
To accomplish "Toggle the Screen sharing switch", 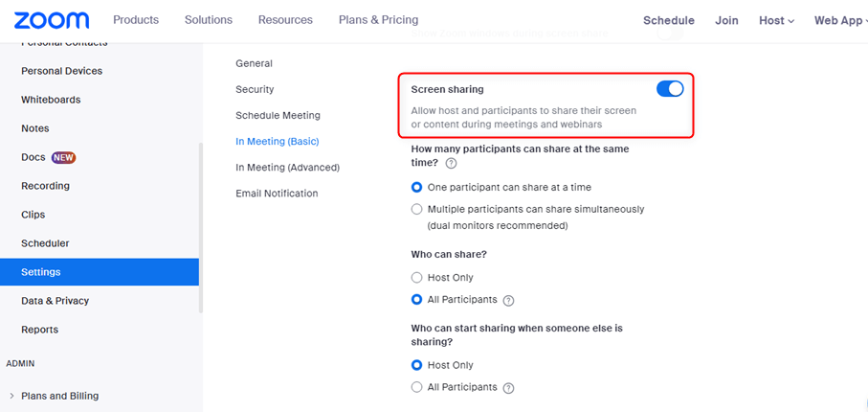I will coord(670,89).
